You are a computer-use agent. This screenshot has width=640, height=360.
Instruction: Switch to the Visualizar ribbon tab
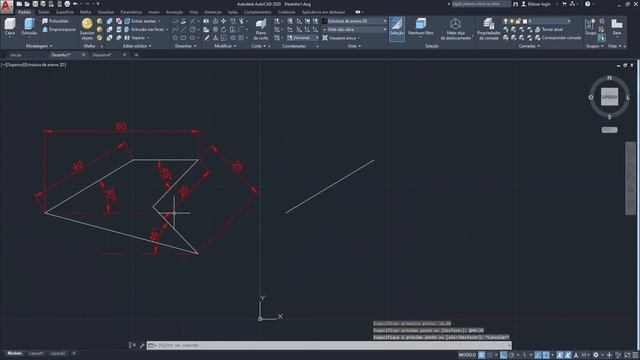tap(106, 12)
